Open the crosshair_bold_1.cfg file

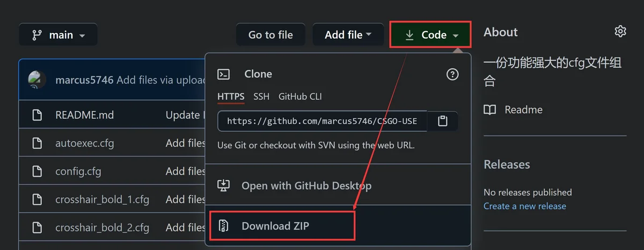102,199
